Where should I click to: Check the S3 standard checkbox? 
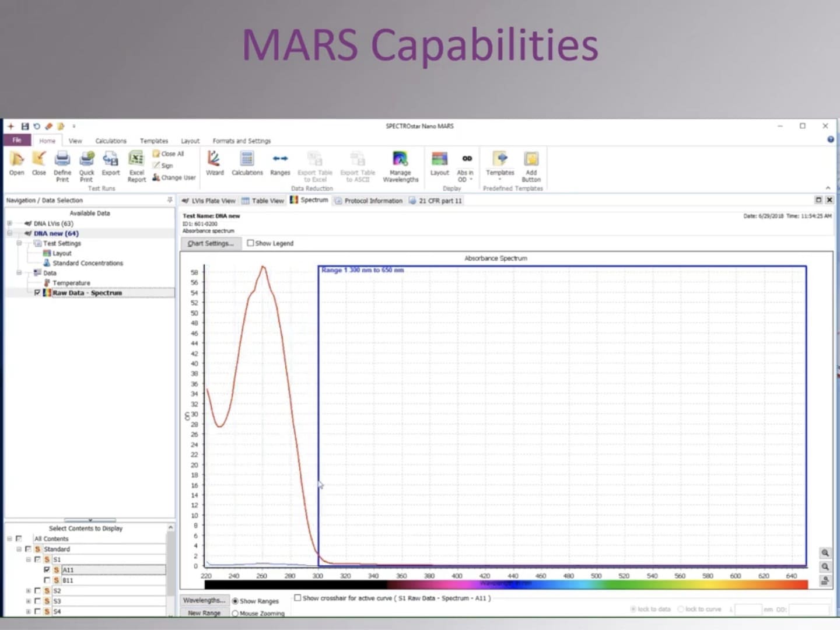pyautogui.click(x=37, y=601)
